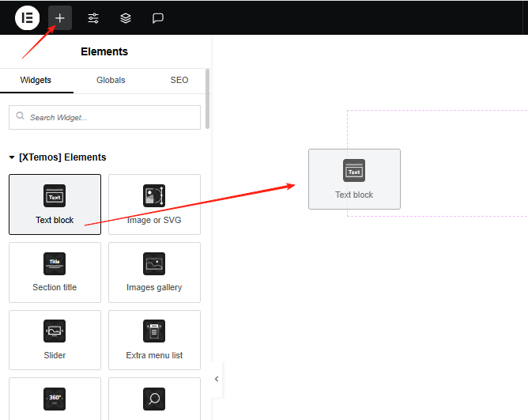Open the Add Element plus button
This screenshot has width=528, height=420.
click(60, 17)
